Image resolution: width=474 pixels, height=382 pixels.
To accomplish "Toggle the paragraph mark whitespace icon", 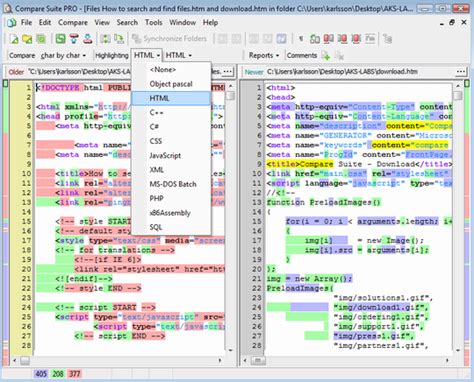I will [301, 39].
